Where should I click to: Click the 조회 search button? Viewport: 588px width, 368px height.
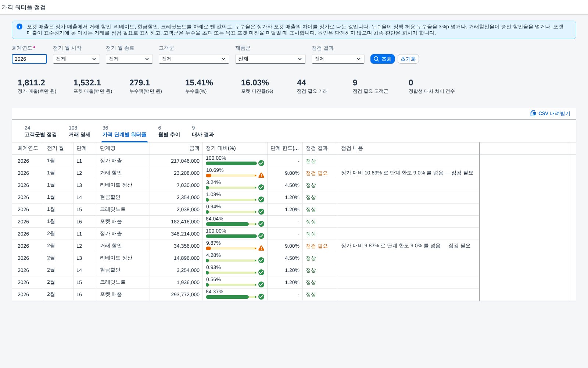click(383, 59)
